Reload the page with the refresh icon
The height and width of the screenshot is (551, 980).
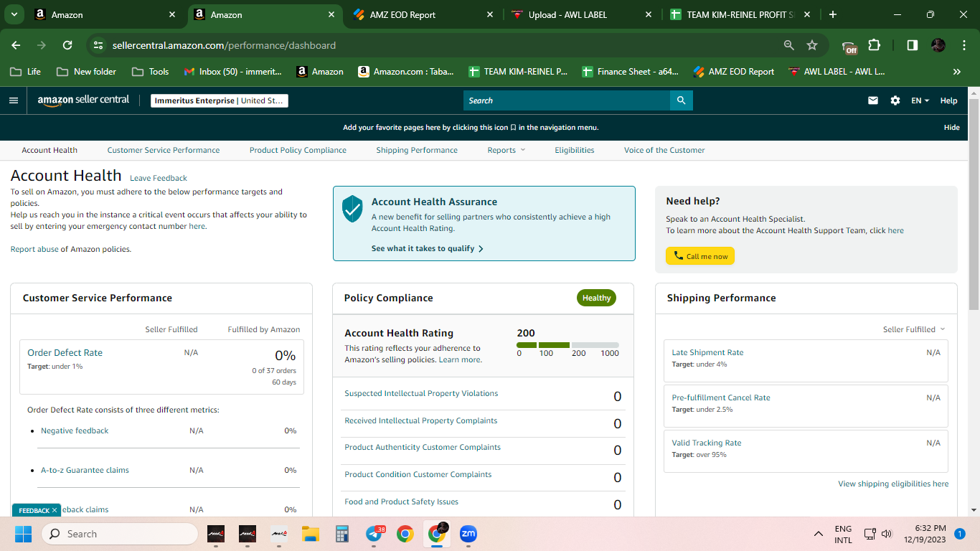tap(67, 45)
